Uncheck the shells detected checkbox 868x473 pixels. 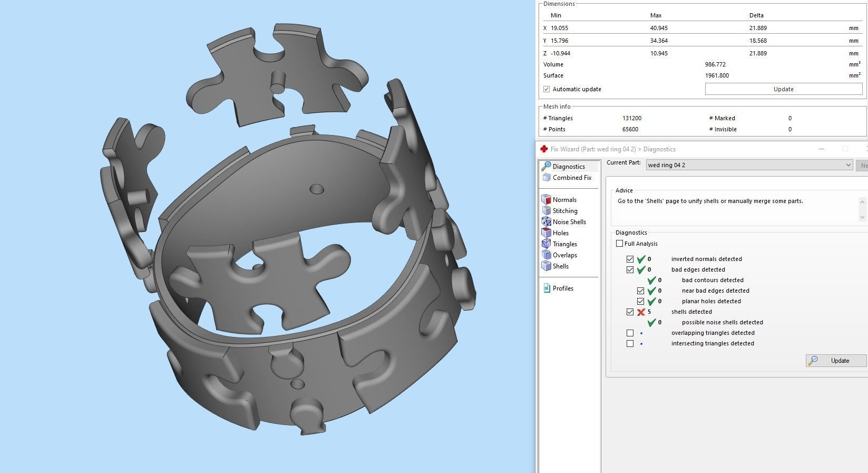(630, 312)
